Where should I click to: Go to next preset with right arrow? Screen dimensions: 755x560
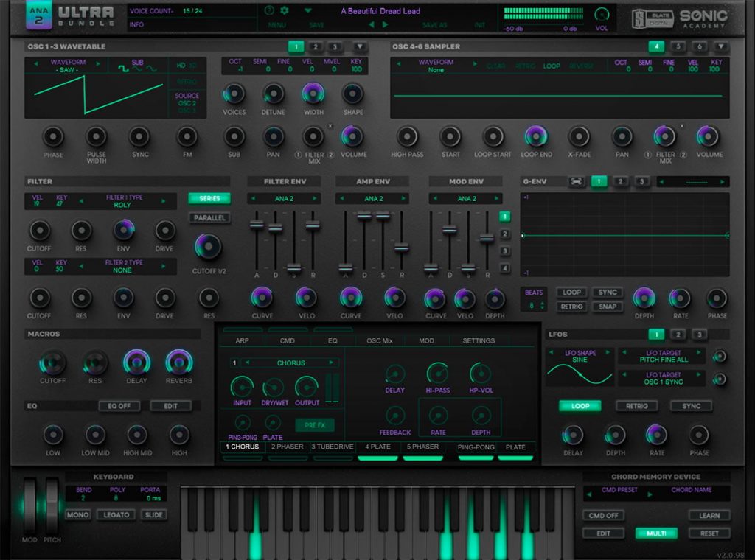click(385, 24)
